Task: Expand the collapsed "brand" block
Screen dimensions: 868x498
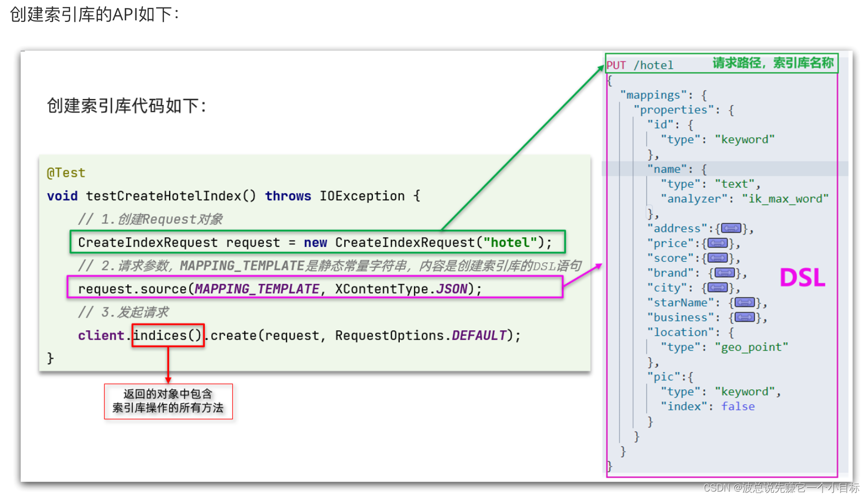Action: coord(725,273)
